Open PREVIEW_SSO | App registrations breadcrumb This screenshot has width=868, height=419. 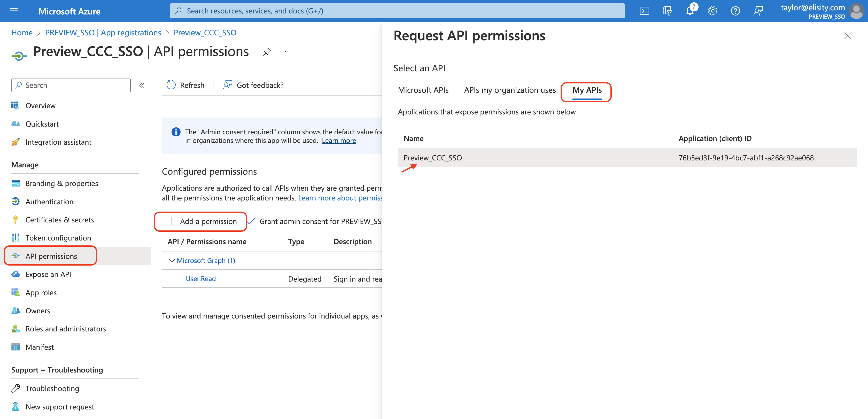(x=103, y=33)
